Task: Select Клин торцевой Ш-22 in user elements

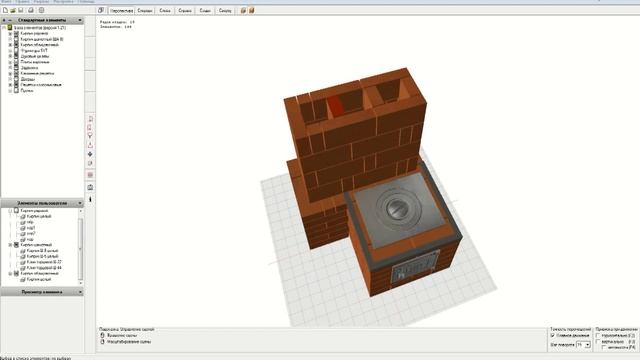Action: click(x=44, y=262)
